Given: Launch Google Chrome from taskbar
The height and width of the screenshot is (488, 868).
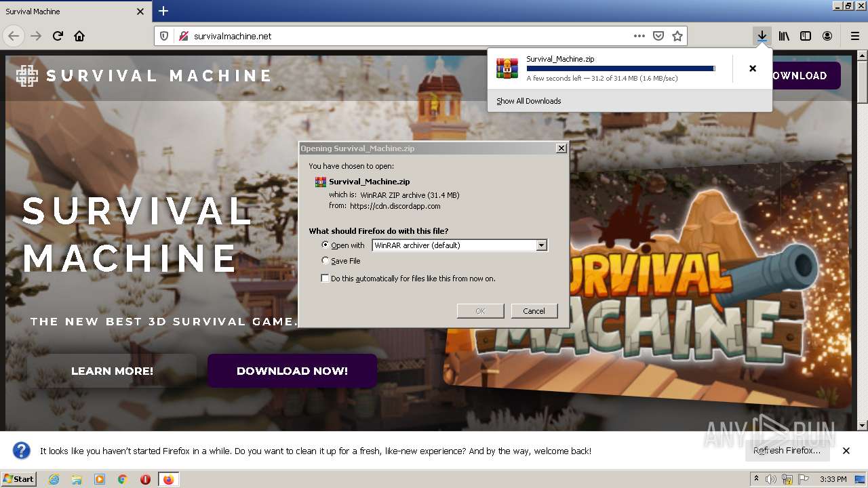Looking at the screenshot, I should pos(122,479).
